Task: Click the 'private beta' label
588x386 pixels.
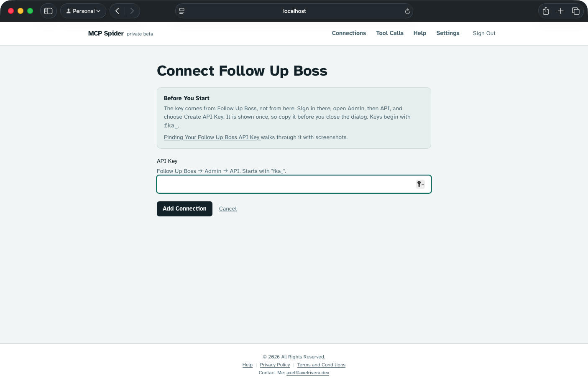Action: pyautogui.click(x=140, y=34)
